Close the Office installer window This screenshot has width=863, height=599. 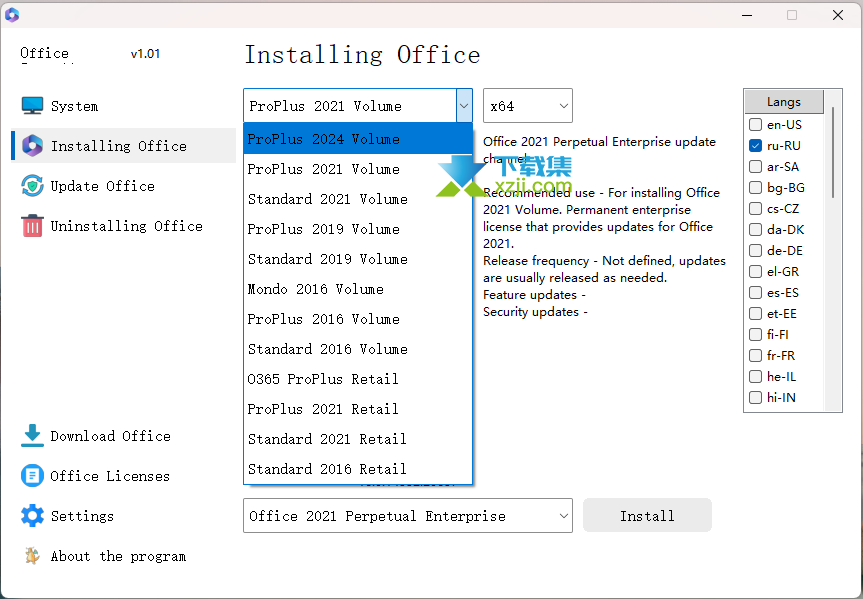tap(838, 15)
